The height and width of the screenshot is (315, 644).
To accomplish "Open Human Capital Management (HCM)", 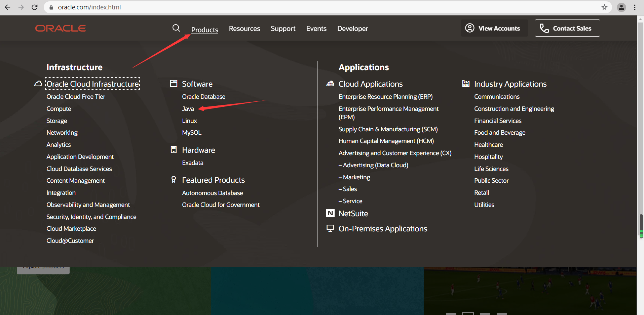I will (x=386, y=141).
